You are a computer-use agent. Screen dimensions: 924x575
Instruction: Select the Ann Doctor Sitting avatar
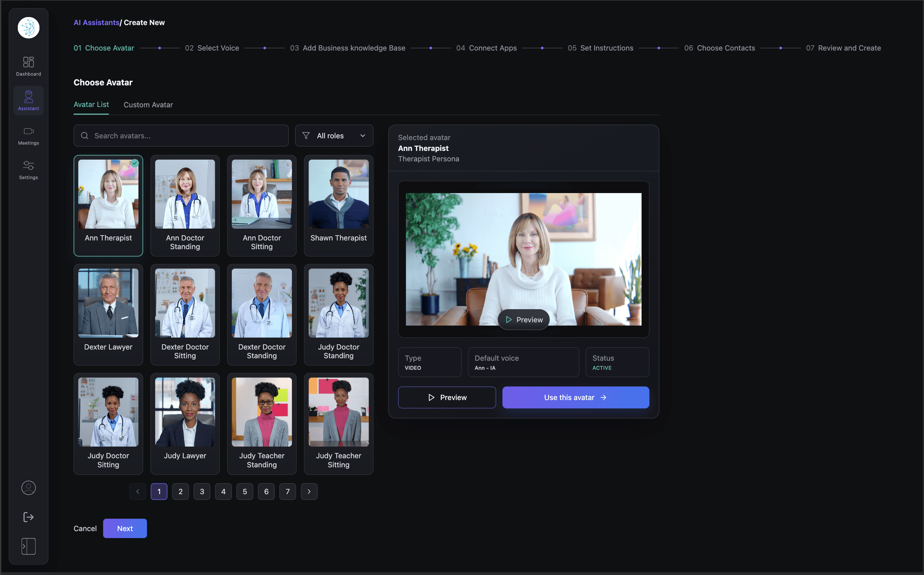coord(262,206)
